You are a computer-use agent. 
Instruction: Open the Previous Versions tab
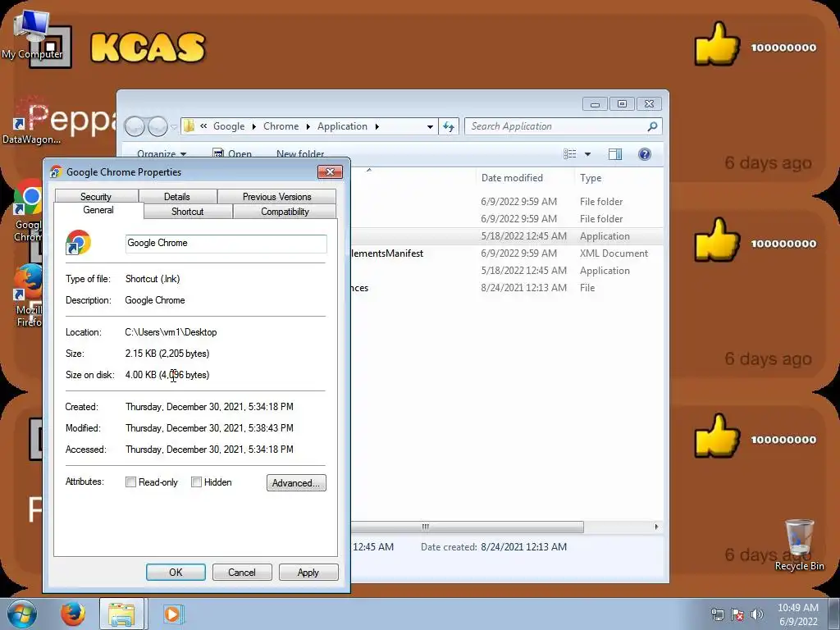(x=277, y=197)
